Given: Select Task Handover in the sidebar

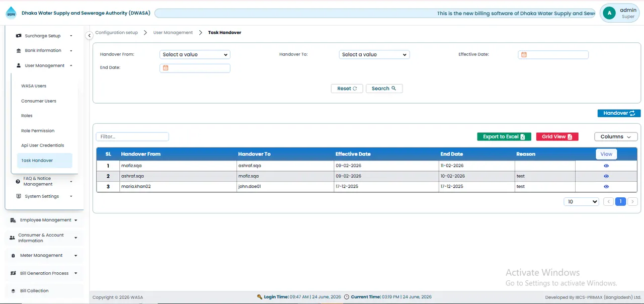Looking at the screenshot, I should pyautogui.click(x=44, y=161).
